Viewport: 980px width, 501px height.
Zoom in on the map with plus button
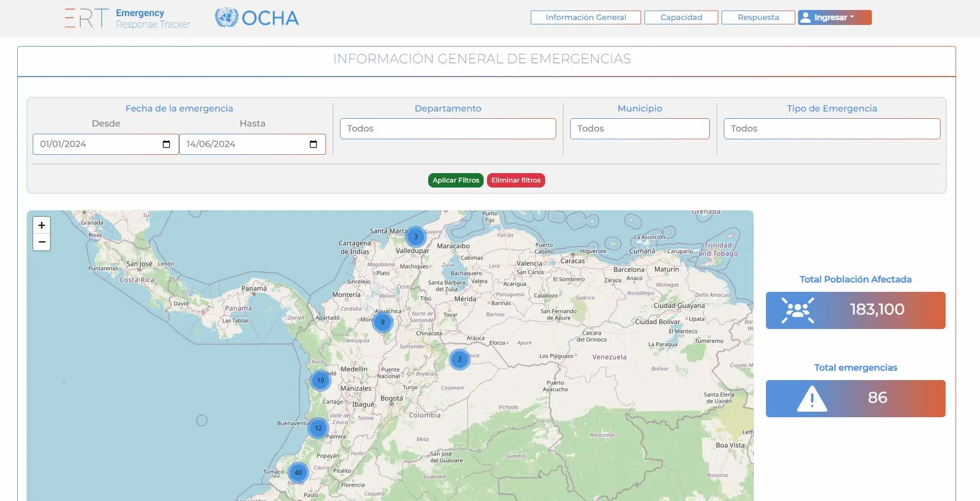pyautogui.click(x=42, y=225)
